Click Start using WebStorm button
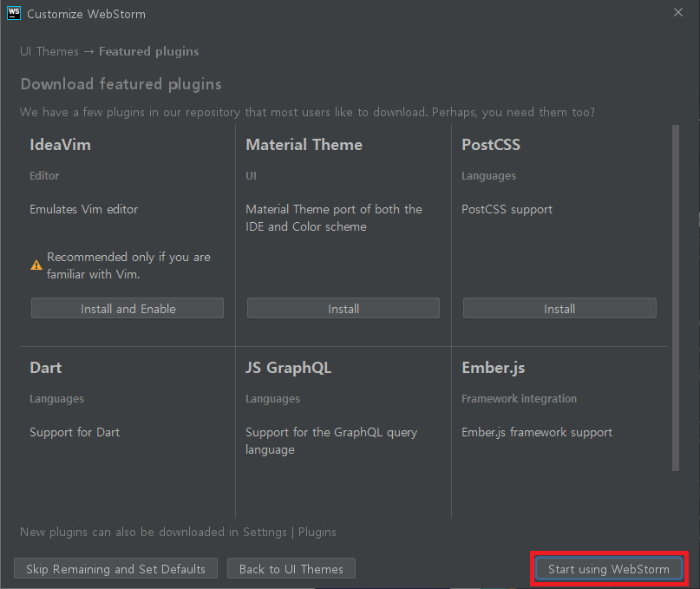The height and width of the screenshot is (589, 700). [609, 568]
